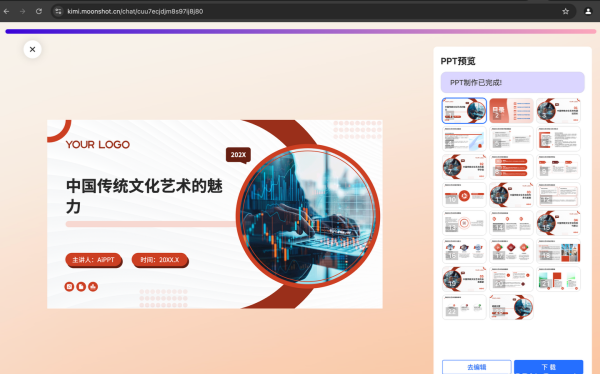
Task: View slide thumbnail 11
Action: [511, 195]
